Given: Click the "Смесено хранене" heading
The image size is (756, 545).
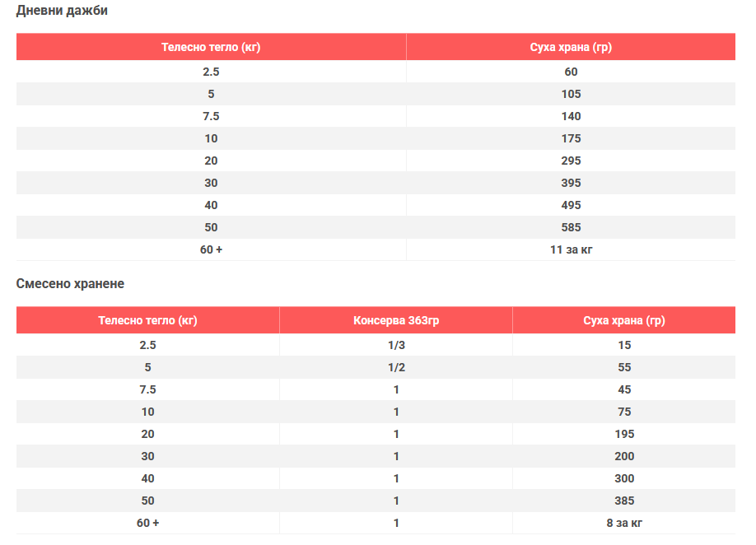Looking at the screenshot, I should click(70, 284).
